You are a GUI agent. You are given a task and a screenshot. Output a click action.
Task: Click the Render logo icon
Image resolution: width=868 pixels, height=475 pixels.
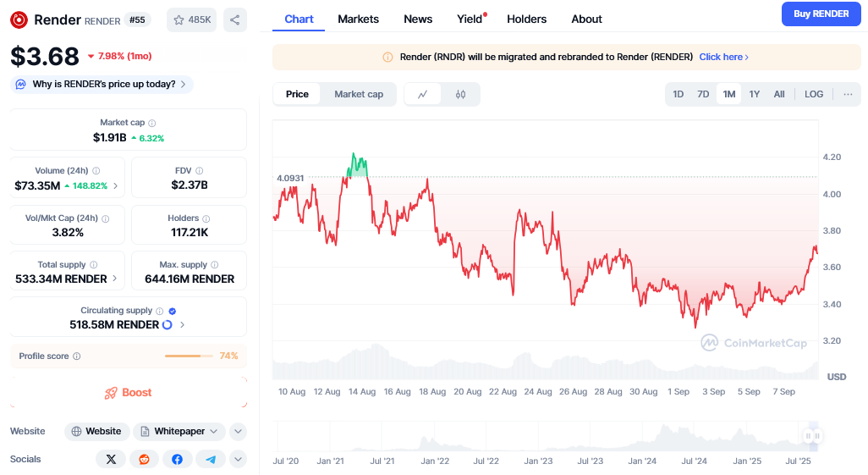(x=19, y=20)
